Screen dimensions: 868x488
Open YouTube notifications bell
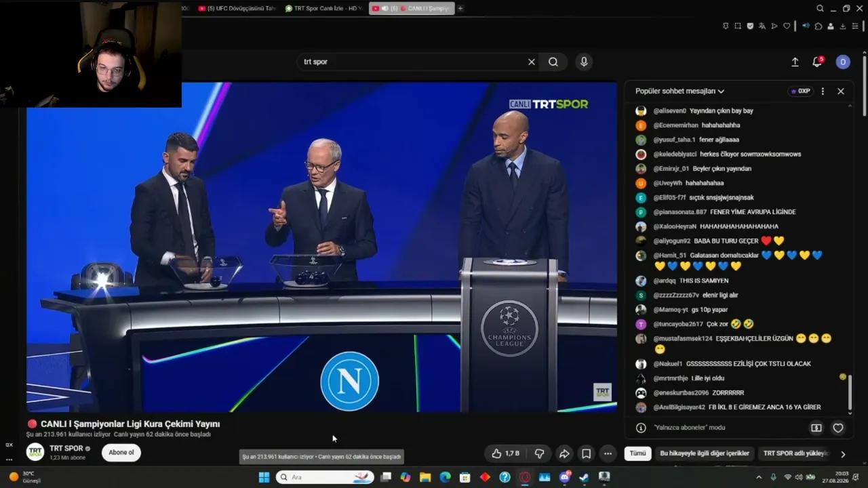click(817, 62)
